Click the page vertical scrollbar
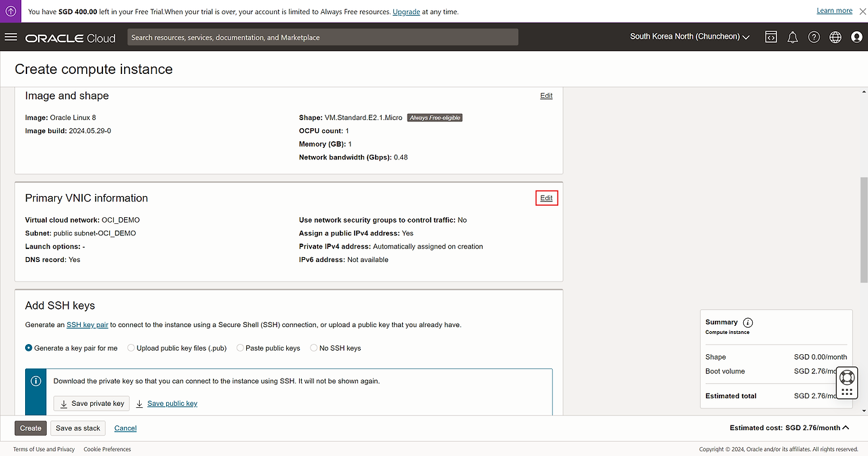The width and height of the screenshot is (868, 456). pos(863,231)
